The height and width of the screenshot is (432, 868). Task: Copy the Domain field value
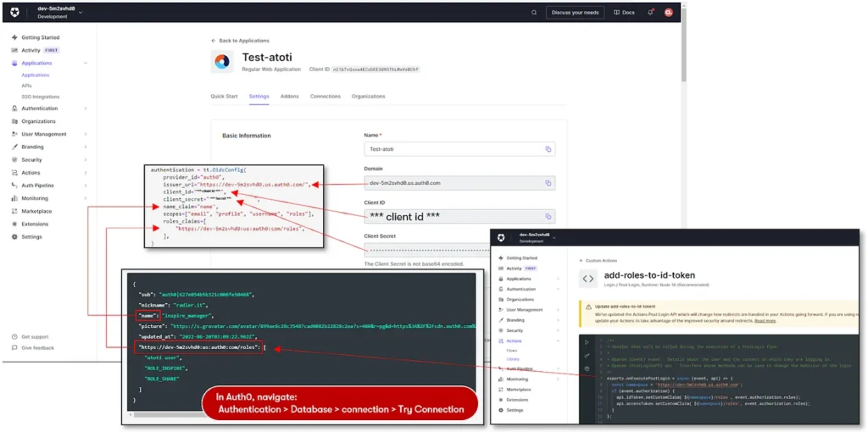(548, 183)
